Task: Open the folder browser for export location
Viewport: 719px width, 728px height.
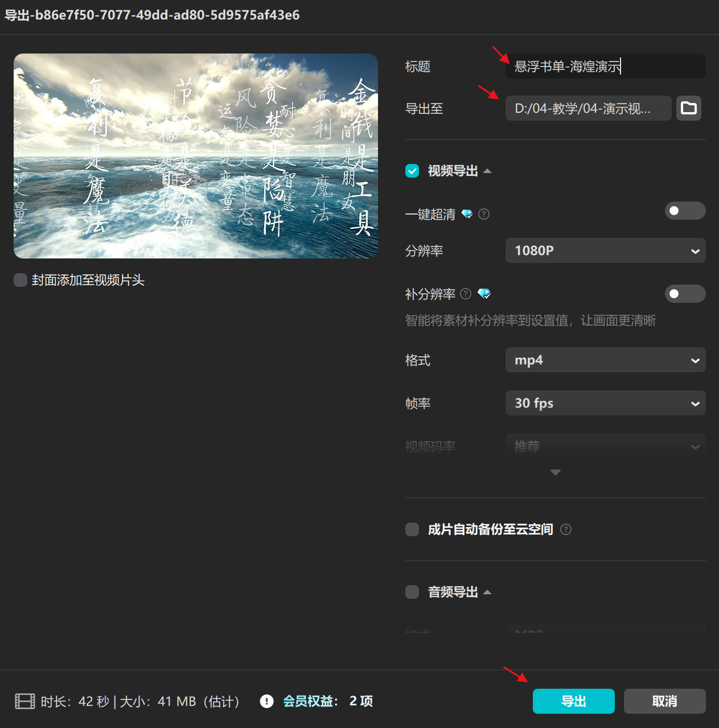Action: (689, 108)
